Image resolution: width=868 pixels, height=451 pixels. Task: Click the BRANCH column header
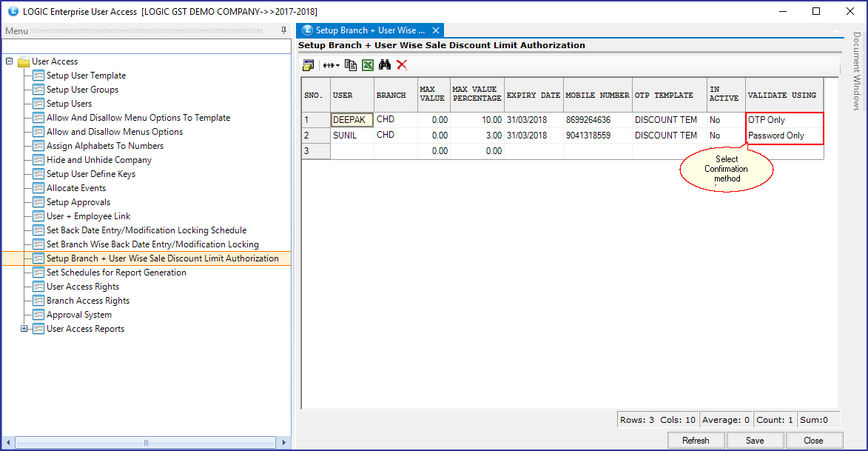click(x=396, y=96)
